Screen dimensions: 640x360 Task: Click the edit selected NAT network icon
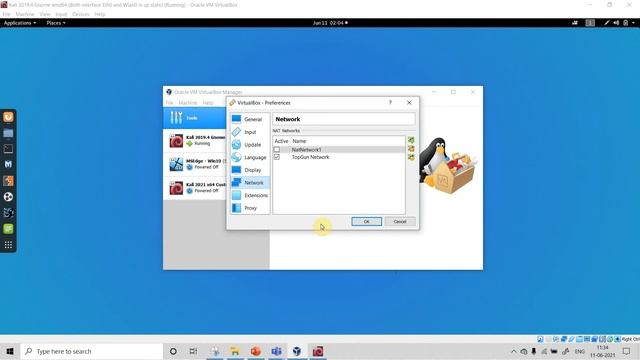(411, 157)
